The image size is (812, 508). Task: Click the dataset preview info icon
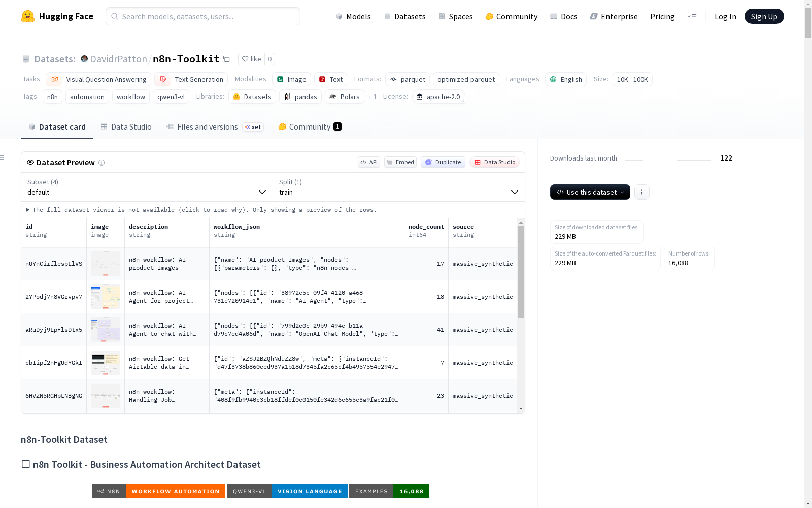click(x=101, y=163)
